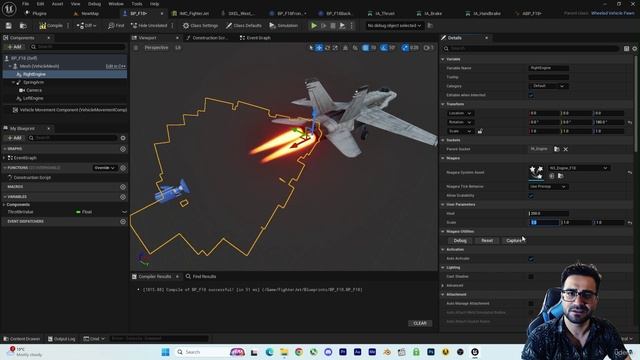The height and width of the screenshot is (360, 640).
Task: Click the Stop simulation button
Action: (333, 25)
